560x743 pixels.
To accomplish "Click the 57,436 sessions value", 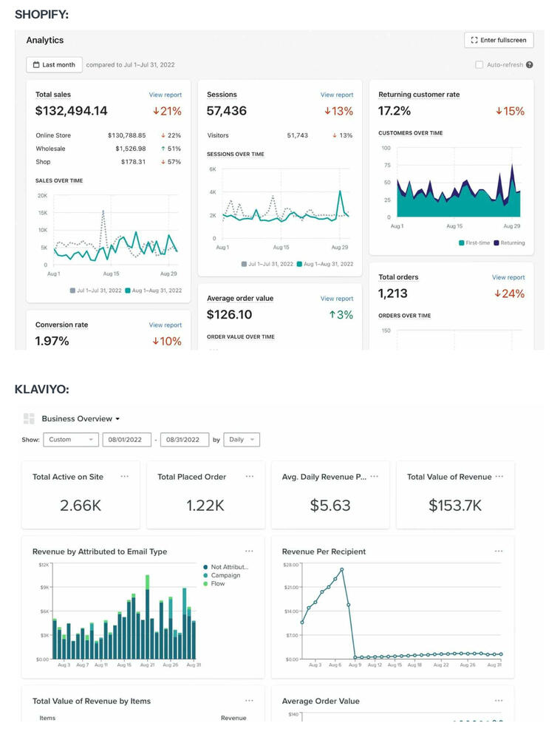I will [x=227, y=111].
